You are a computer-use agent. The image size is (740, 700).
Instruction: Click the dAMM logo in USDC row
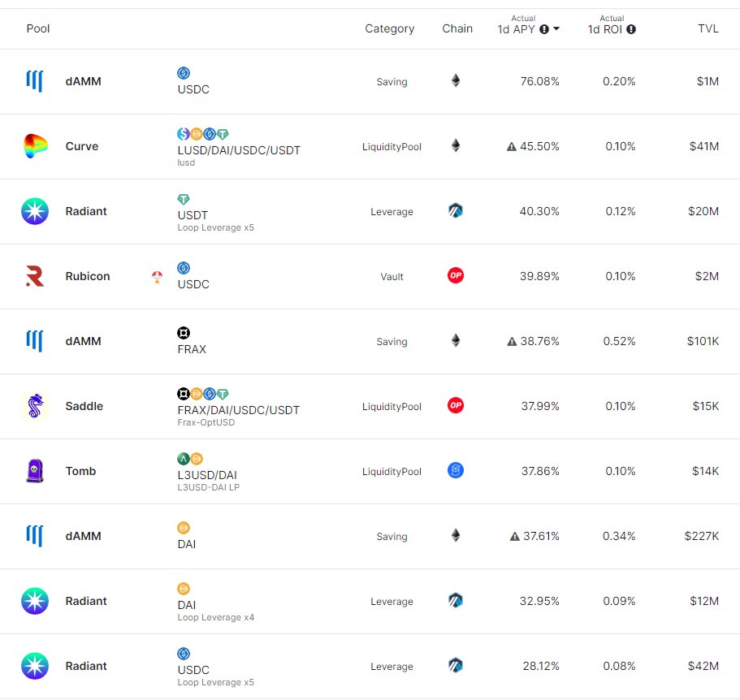(x=34, y=81)
